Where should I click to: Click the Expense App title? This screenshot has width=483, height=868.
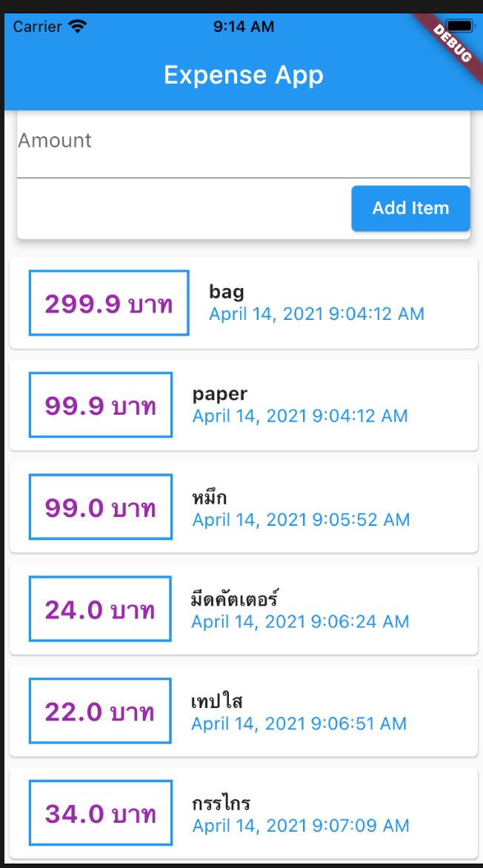coord(243,76)
